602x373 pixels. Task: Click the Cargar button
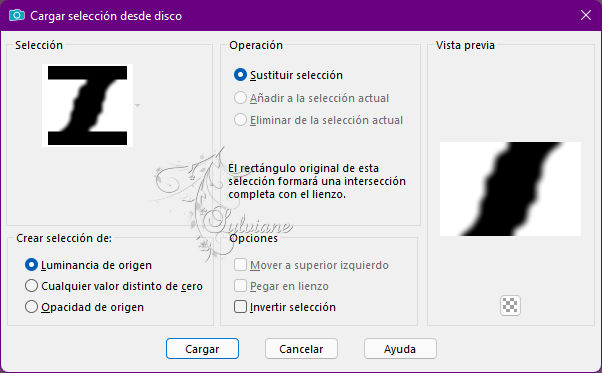click(202, 349)
